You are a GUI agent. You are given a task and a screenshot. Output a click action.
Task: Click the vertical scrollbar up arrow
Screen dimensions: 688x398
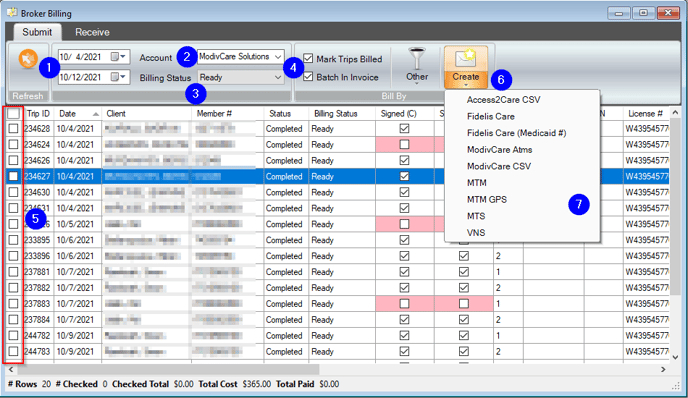[676, 112]
